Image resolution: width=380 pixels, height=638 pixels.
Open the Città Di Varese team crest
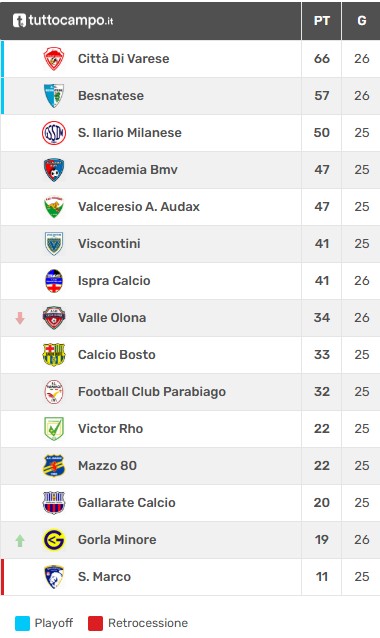coord(54,59)
